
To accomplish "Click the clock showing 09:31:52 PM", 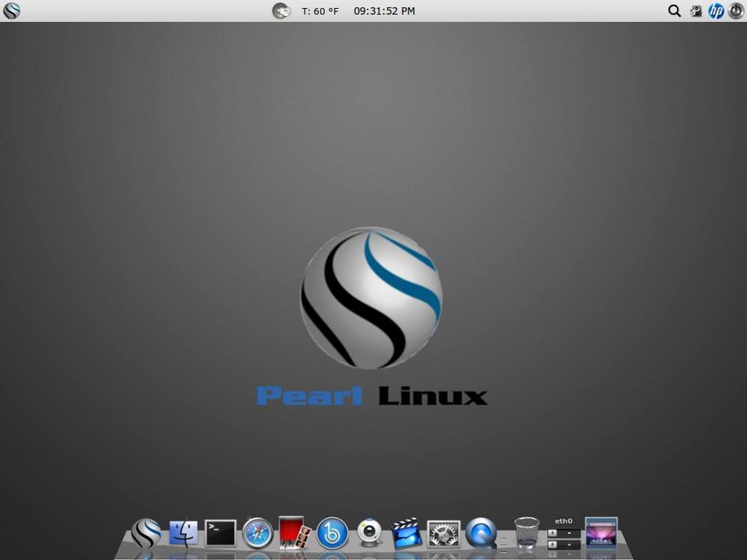I will click(382, 11).
